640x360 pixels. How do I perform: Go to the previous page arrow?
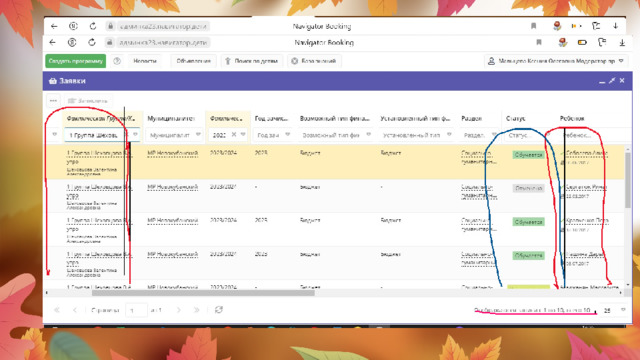(x=75, y=310)
